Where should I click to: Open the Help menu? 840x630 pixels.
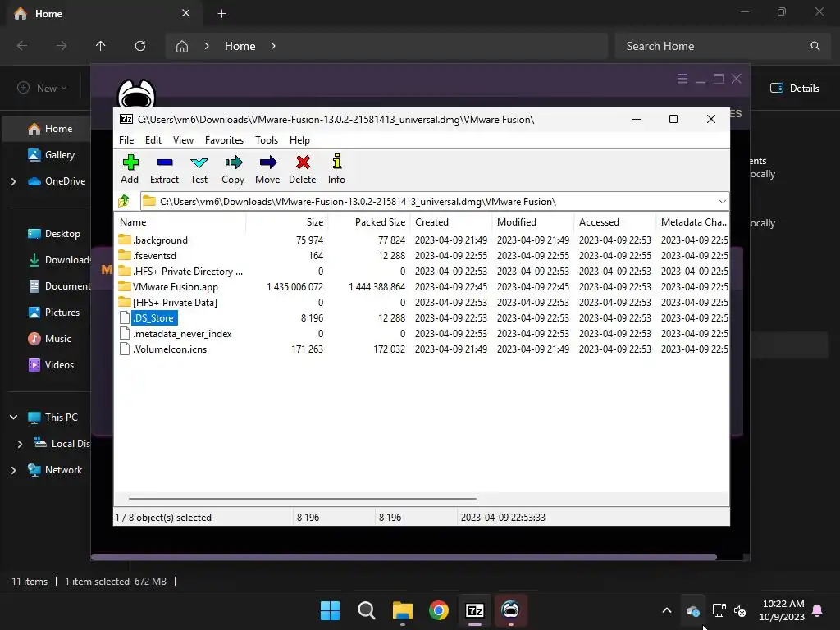click(299, 139)
